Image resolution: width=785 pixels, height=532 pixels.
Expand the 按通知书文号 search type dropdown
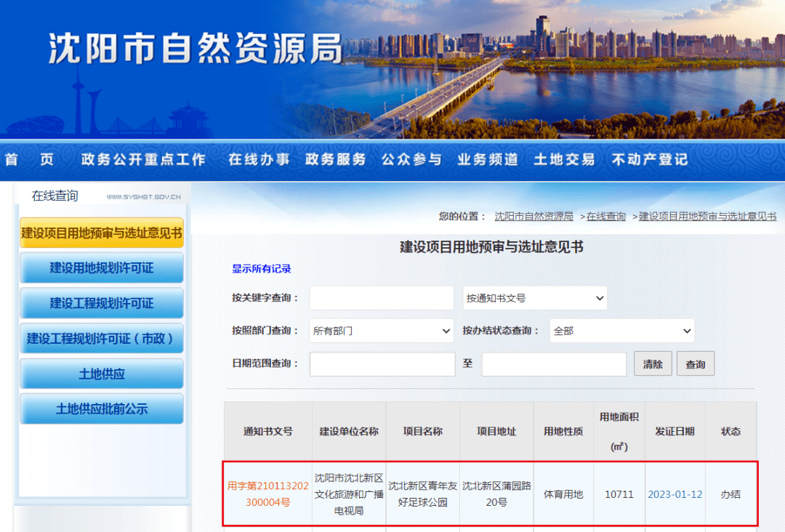(x=535, y=298)
